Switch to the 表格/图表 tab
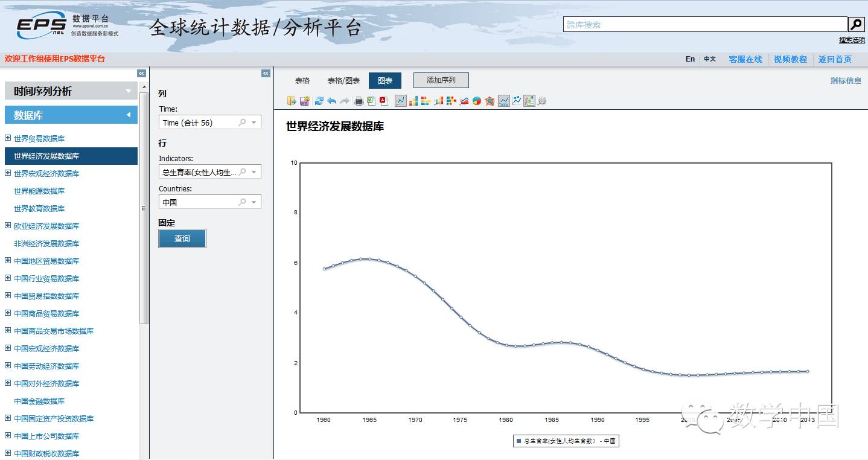Screen dimensions: 868x460 coord(343,80)
